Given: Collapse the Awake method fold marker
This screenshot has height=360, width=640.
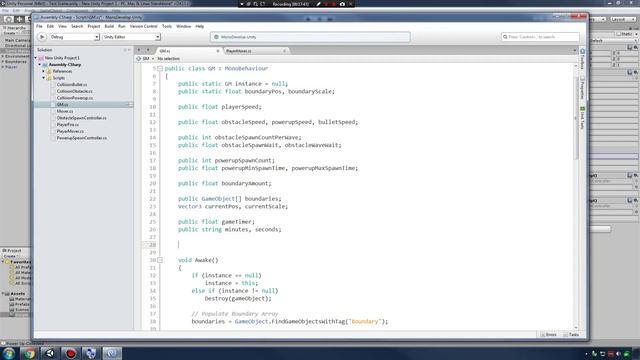Looking at the screenshot, I should [x=160, y=260].
